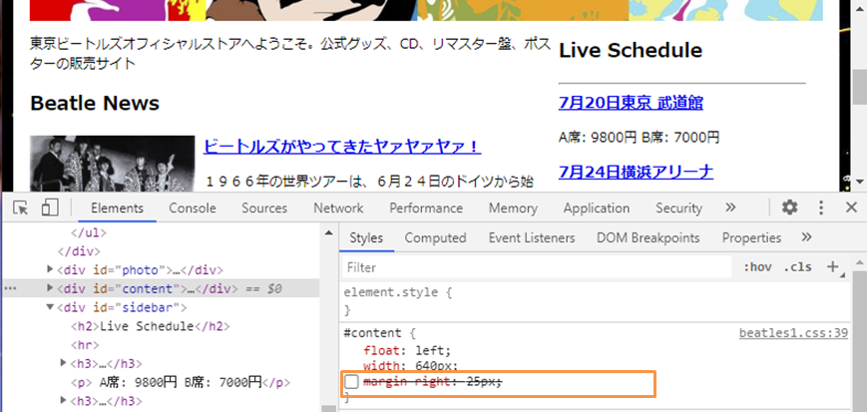Open the Memory tab
Viewport: 868px width, 414px height.
tap(513, 208)
